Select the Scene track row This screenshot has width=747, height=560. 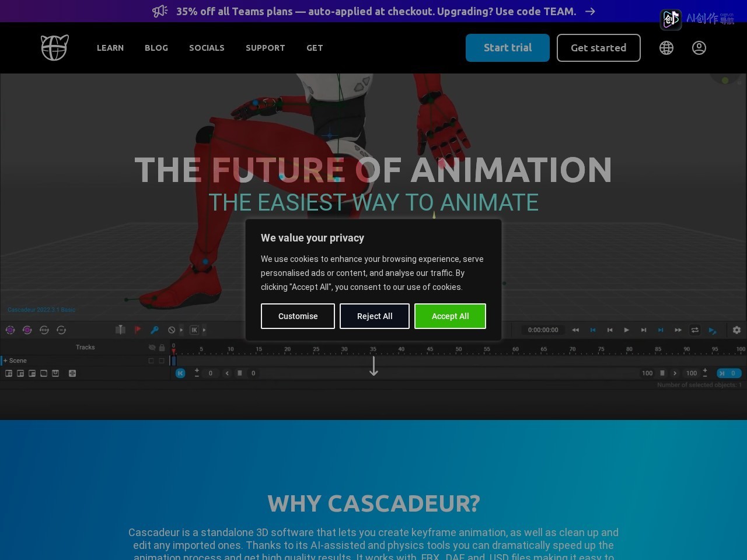coord(85,360)
